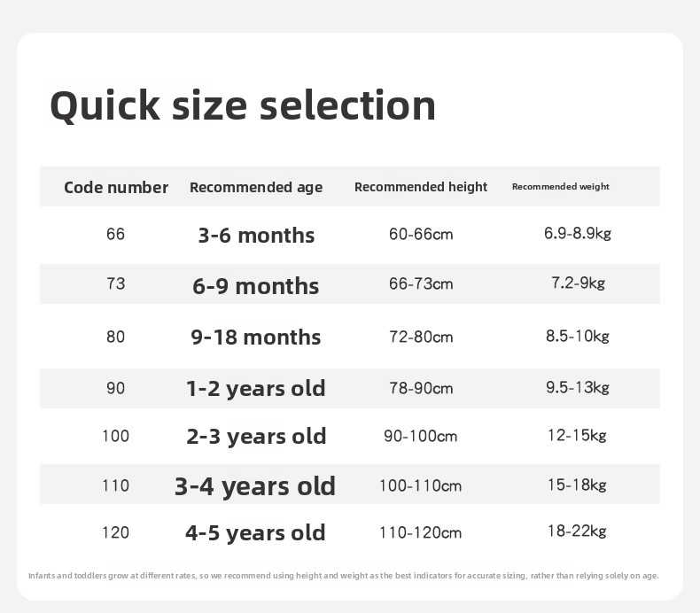Choose size code 66
The image size is (700, 613).
(115, 235)
